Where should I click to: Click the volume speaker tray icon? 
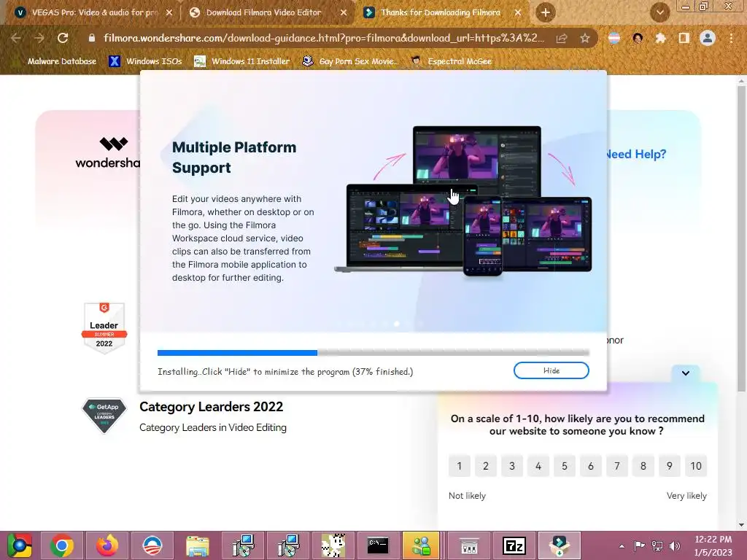[x=675, y=545]
